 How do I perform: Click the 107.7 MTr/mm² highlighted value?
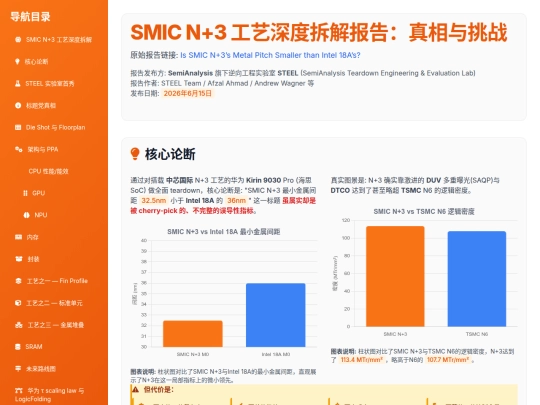pos(448,360)
